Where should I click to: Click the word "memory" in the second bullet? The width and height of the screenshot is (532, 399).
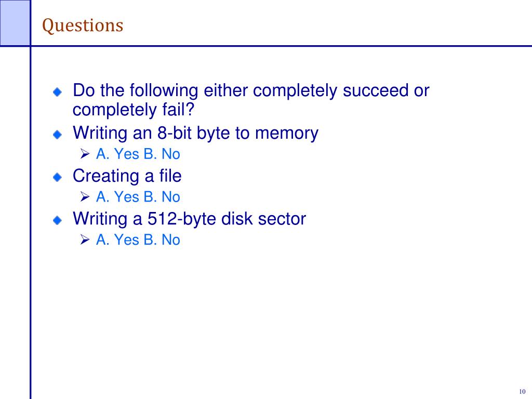[x=287, y=134]
